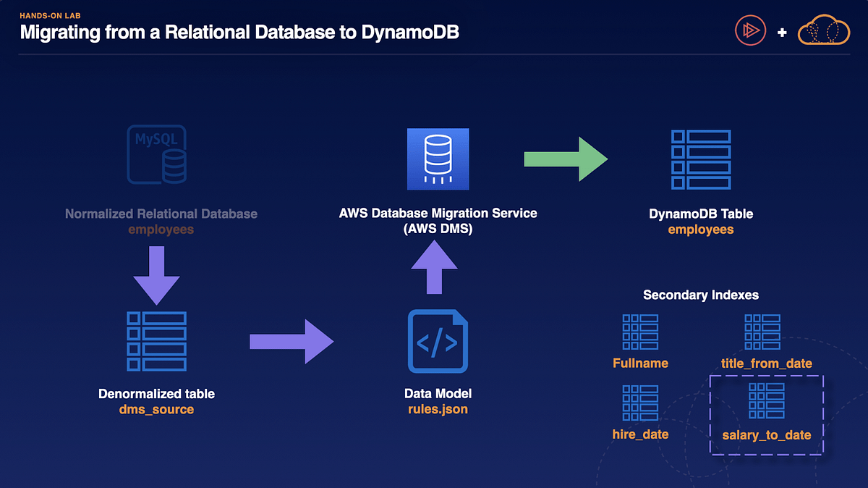
Task: Select the MySQL database icon
Action: [157, 153]
